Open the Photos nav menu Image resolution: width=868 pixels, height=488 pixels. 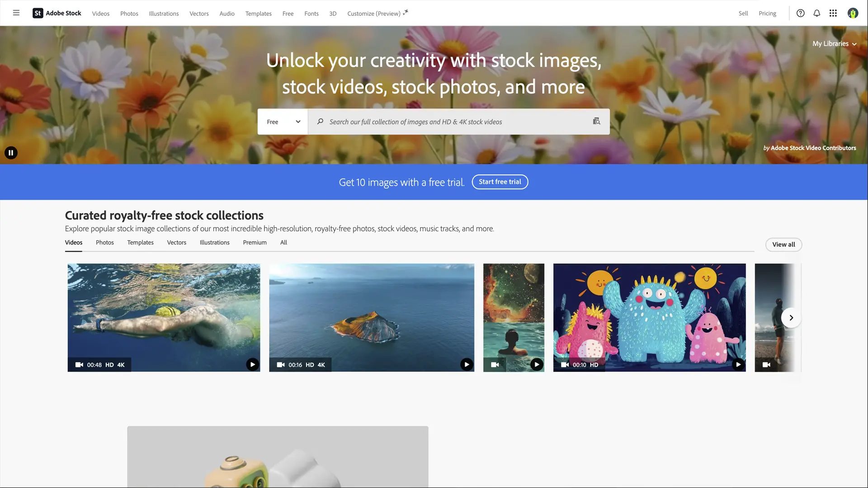129,14
